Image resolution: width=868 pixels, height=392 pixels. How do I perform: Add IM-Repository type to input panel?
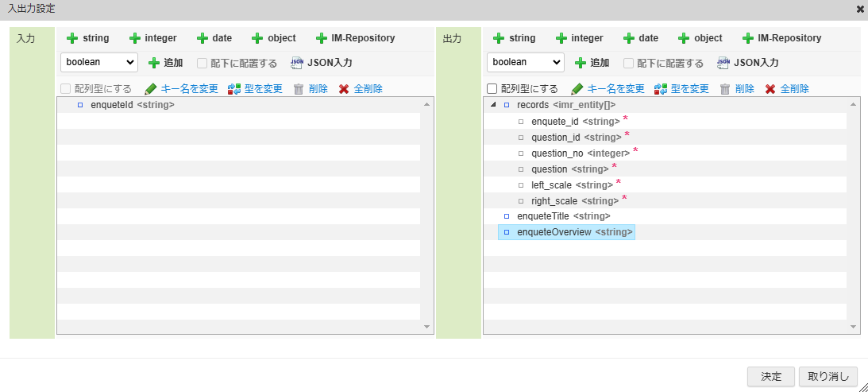(355, 38)
